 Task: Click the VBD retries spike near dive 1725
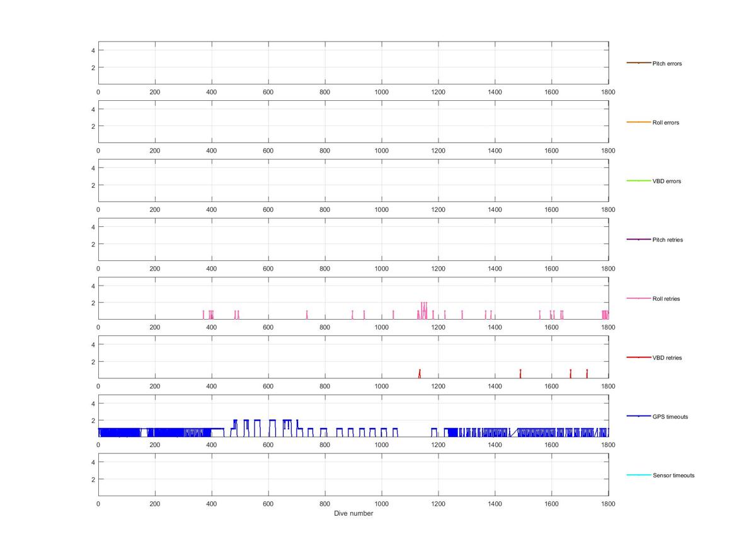[x=587, y=374]
